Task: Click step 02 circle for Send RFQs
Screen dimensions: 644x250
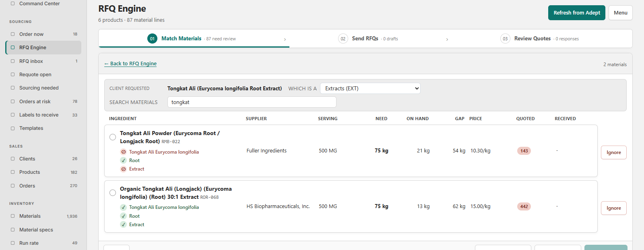Action: click(343, 39)
